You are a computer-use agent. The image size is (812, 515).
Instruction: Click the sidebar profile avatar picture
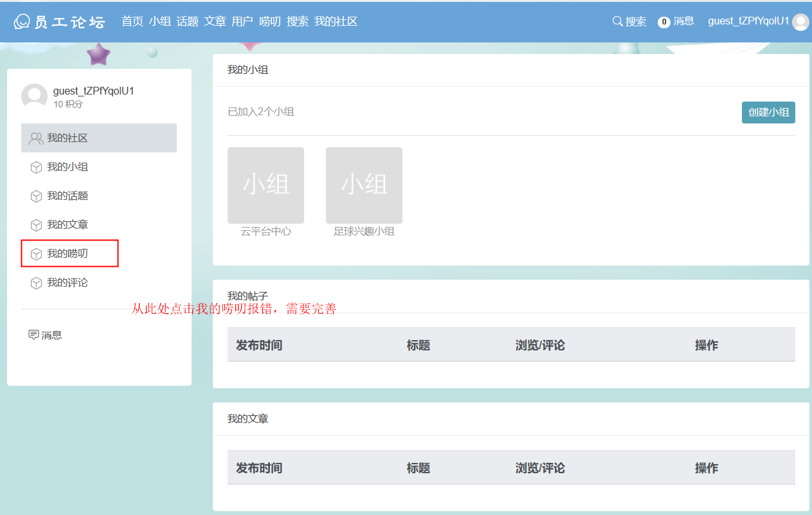(x=34, y=96)
